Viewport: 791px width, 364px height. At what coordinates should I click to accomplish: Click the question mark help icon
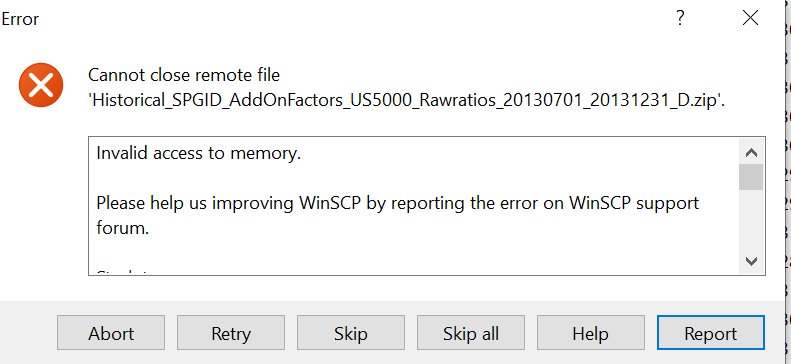(680, 18)
